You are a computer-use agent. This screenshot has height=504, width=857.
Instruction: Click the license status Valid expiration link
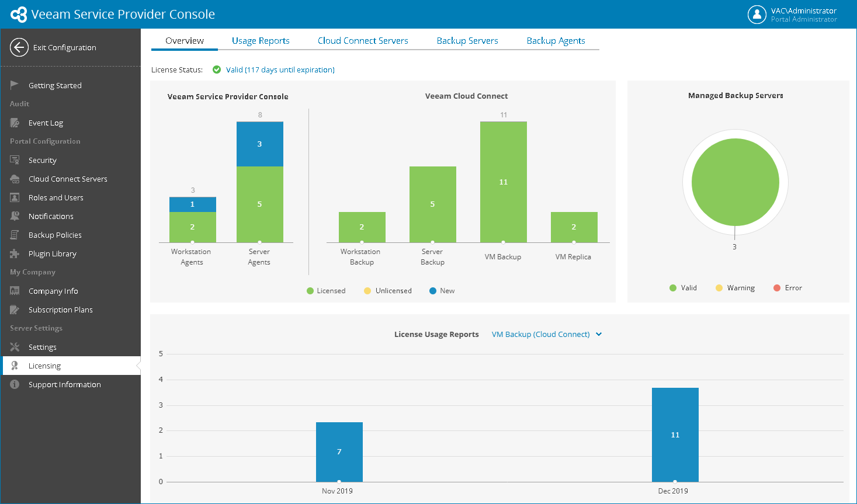[x=280, y=69]
